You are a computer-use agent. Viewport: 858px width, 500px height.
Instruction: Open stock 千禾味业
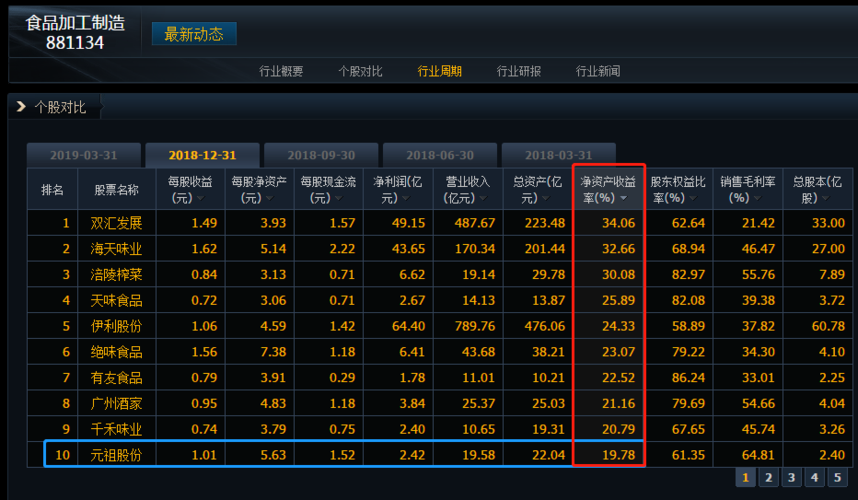[116, 429]
